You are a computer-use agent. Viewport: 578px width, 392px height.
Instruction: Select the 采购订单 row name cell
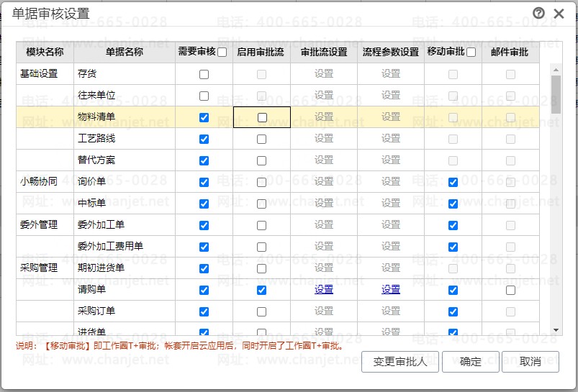coord(125,311)
